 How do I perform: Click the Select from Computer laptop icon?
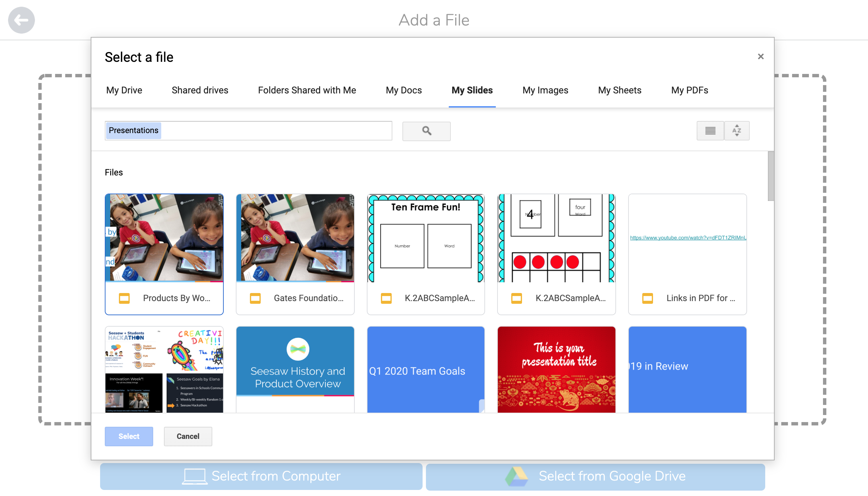(x=194, y=476)
